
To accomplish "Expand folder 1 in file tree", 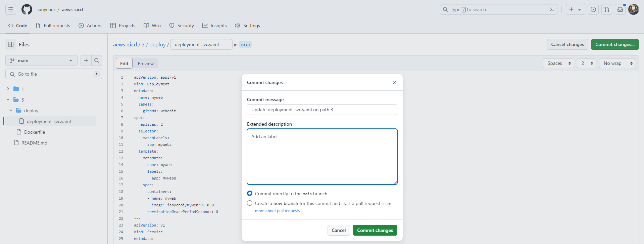I will [x=8, y=89].
